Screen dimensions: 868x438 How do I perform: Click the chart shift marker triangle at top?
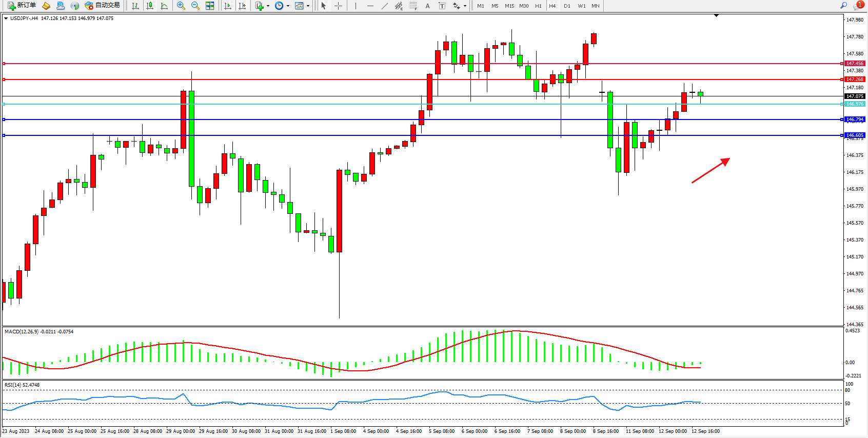click(x=716, y=16)
